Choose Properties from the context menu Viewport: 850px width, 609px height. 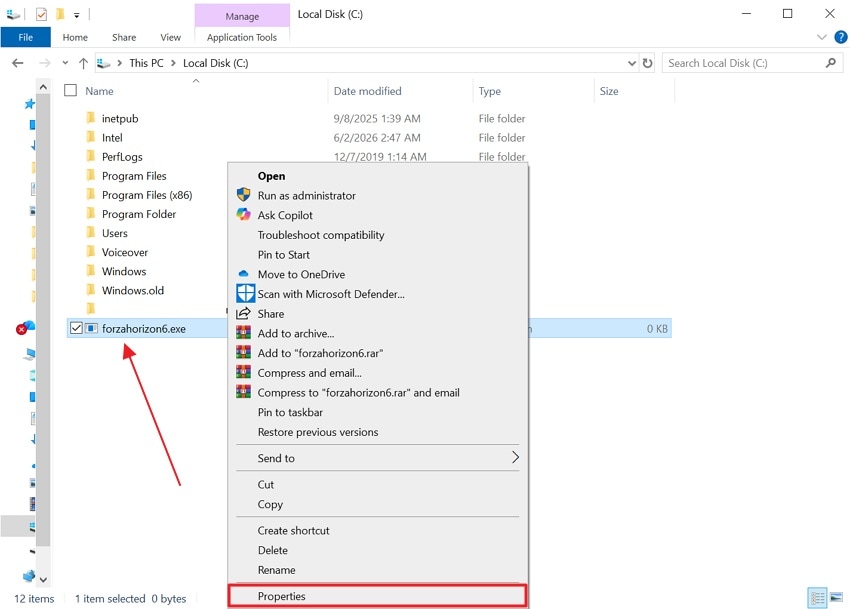(377, 595)
